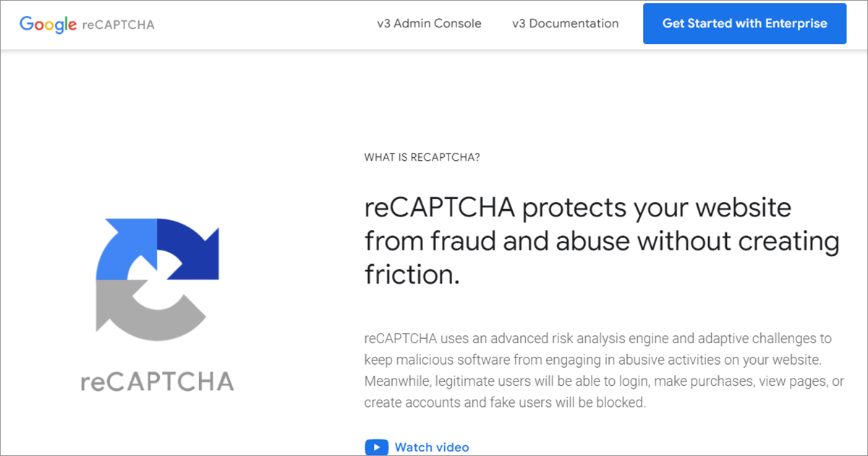
Task: Click the paragraph starting 'reCAPTCHA uses an advanced'
Action: (604, 371)
